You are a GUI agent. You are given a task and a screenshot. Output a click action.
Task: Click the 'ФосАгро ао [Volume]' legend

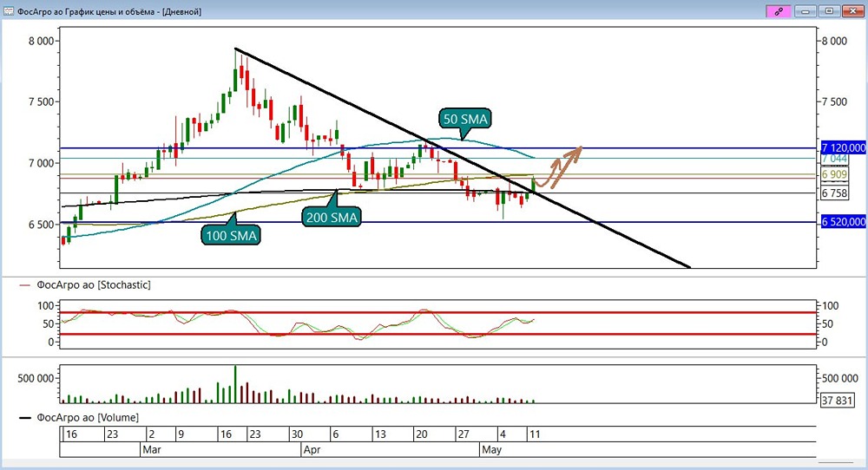coord(88,417)
